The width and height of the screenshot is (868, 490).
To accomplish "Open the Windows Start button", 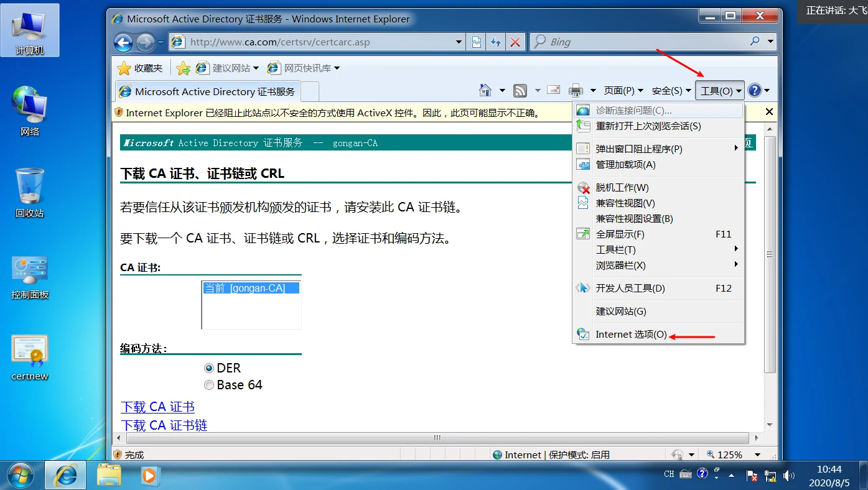I will pos(21,476).
